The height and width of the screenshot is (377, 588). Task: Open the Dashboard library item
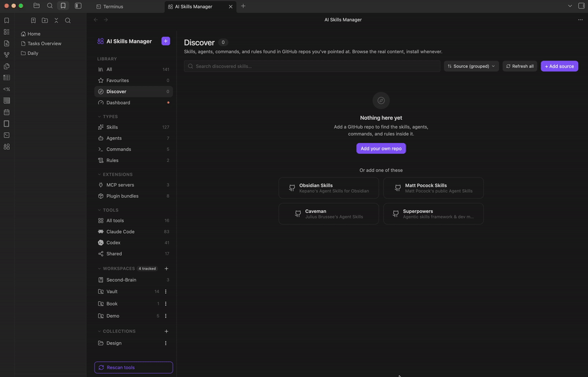(134, 103)
